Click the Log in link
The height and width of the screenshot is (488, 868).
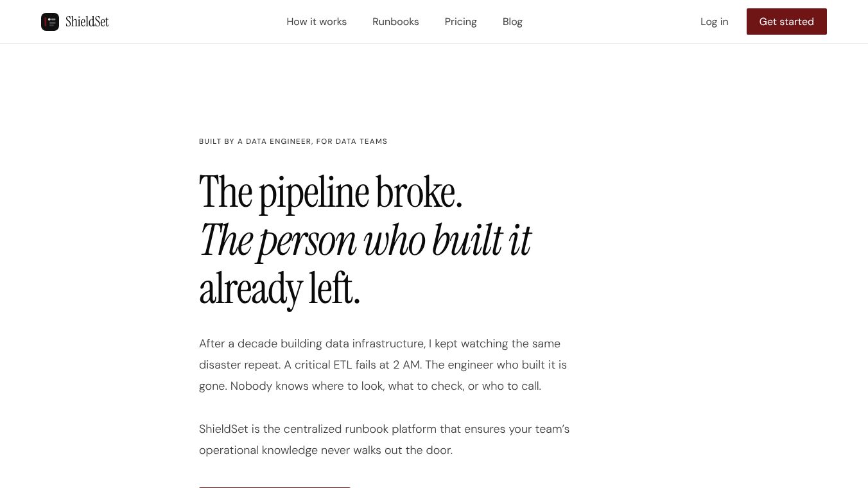714,22
